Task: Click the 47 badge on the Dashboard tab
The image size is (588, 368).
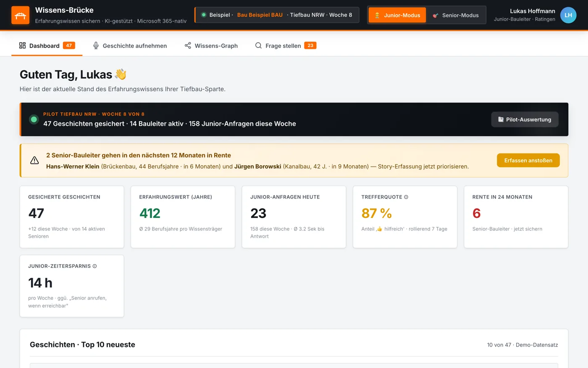Action: coord(69,45)
